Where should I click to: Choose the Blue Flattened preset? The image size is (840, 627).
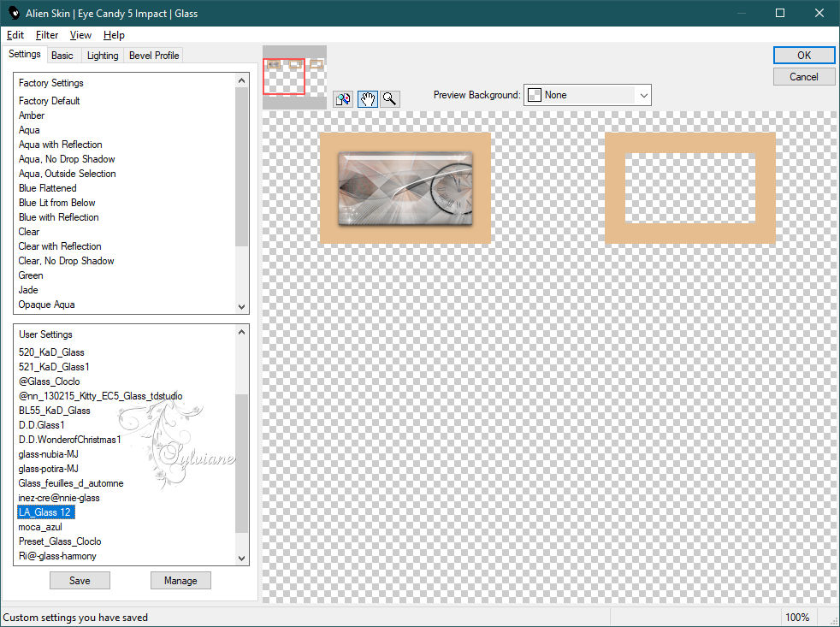click(48, 188)
